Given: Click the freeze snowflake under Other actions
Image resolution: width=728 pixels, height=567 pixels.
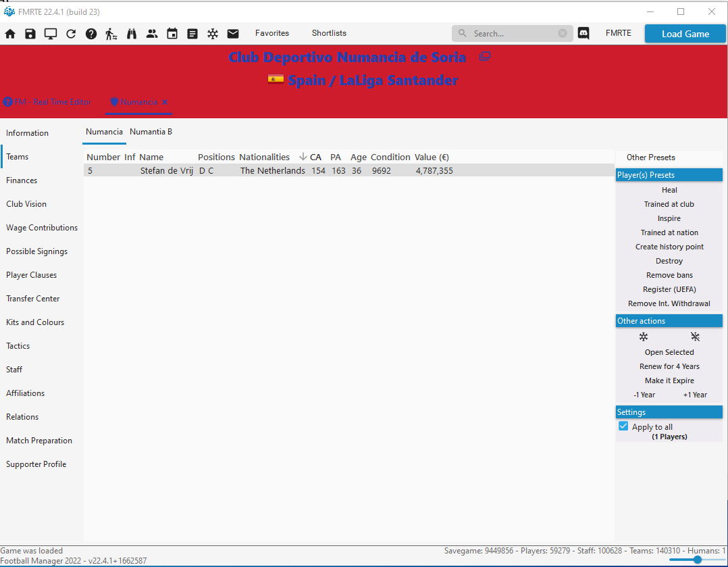Looking at the screenshot, I should coord(643,337).
